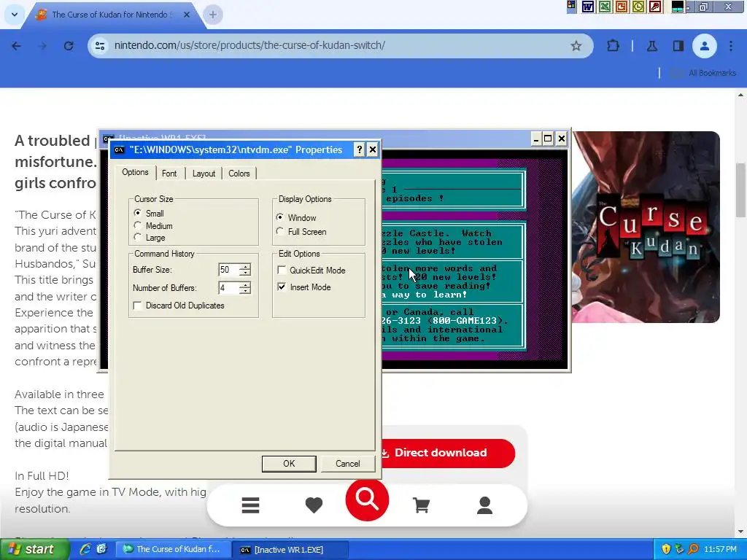Open Nintendo wish list heart icon
The width and height of the screenshot is (747, 560).
[x=314, y=505]
